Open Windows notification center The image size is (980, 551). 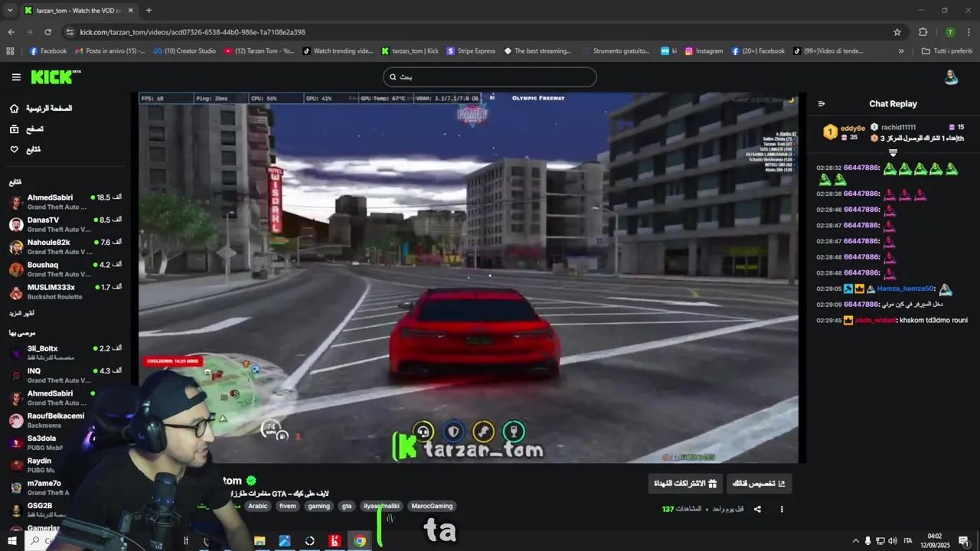point(964,541)
